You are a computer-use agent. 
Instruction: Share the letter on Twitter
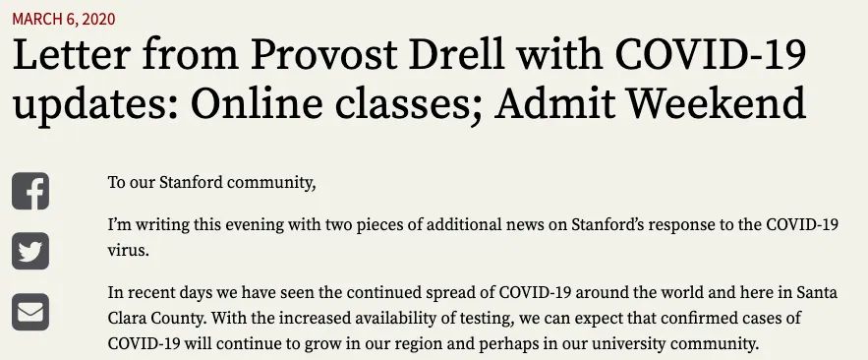[x=30, y=251]
